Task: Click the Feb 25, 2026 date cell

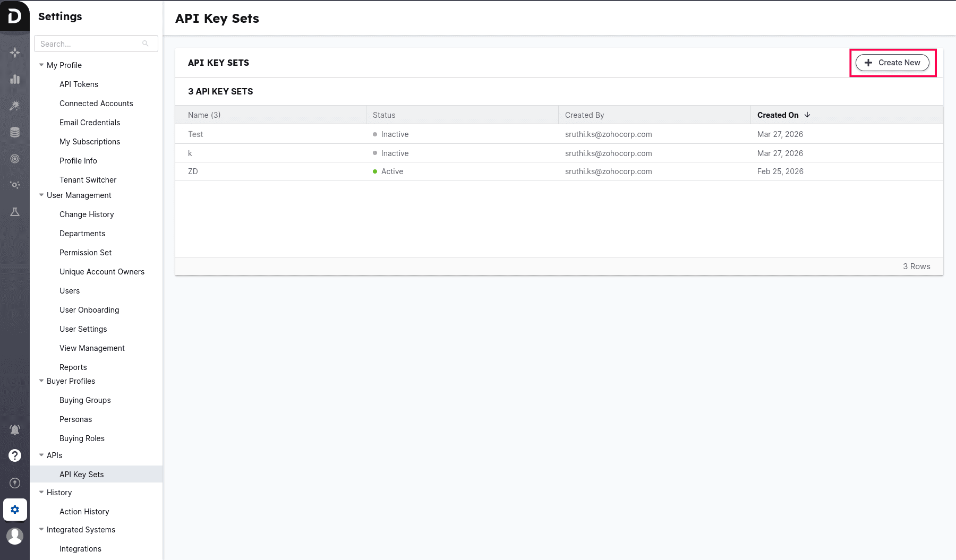Action: point(780,171)
